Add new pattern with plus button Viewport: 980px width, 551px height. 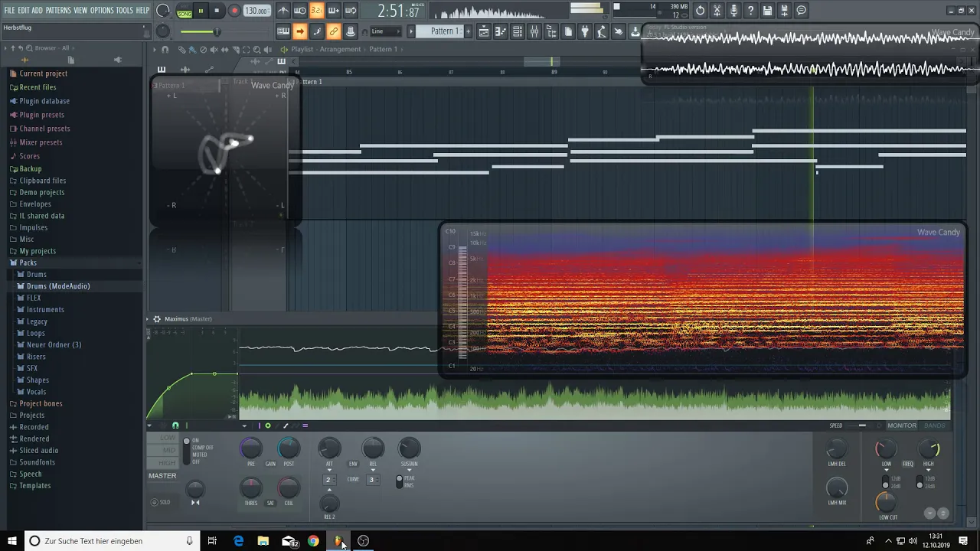pyautogui.click(x=466, y=31)
